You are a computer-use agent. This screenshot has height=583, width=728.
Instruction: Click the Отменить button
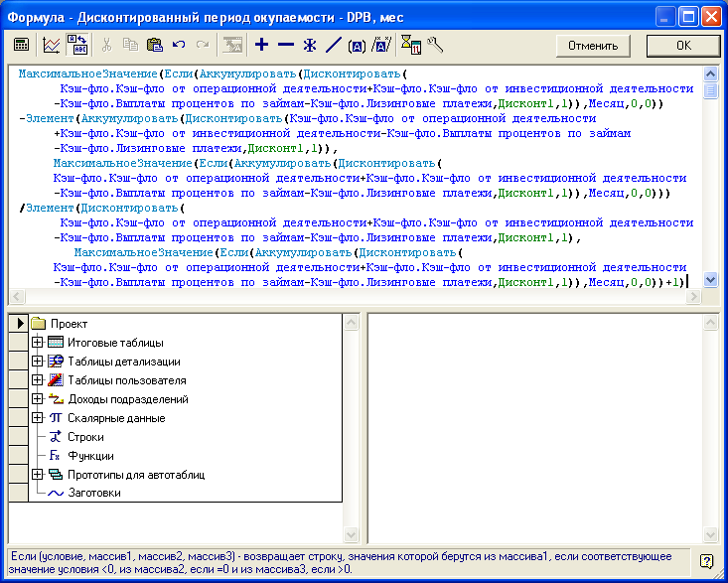pyautogui.click(x=593, y=46)
